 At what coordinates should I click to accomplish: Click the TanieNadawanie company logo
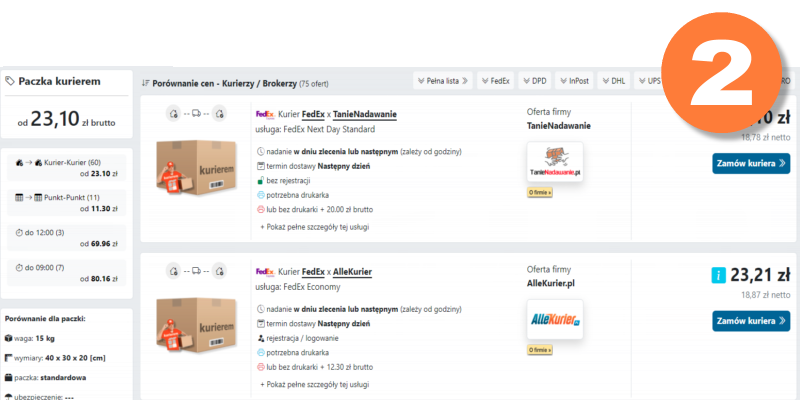553,162
